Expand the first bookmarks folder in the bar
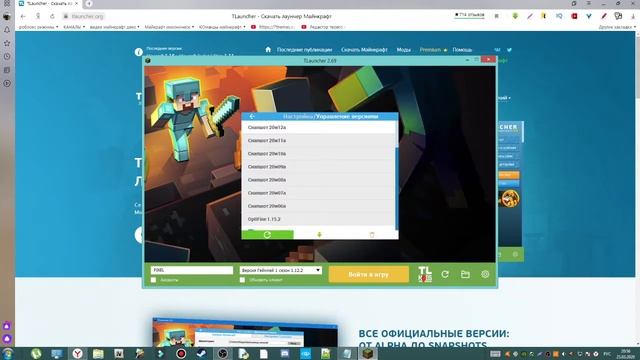Screen dimensions: 640x360 pos(38,27)
